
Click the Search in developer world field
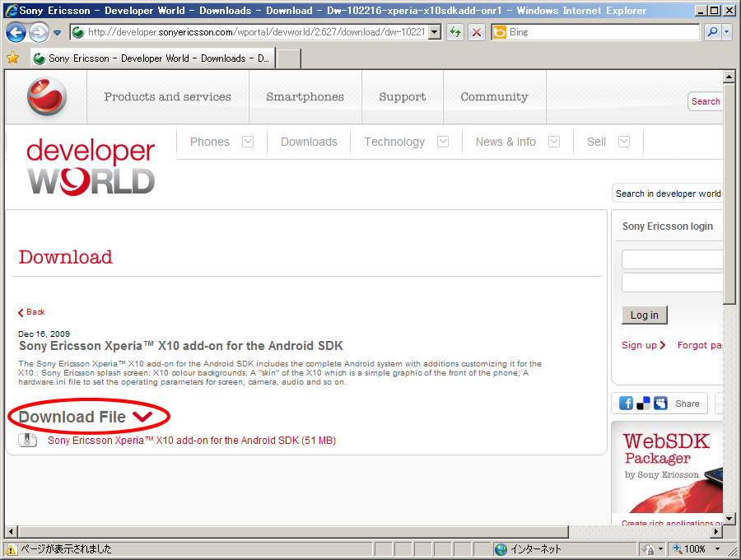click(667, 194)
